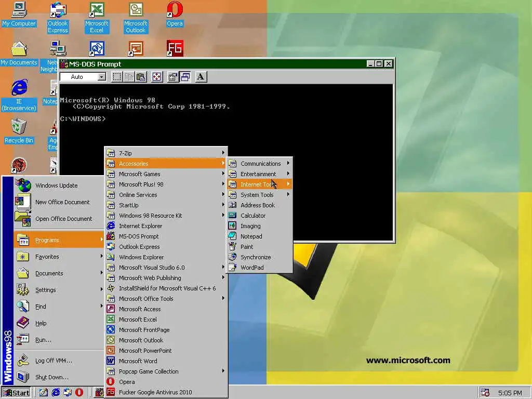Expand Documents in Start menu

point(59,273)
